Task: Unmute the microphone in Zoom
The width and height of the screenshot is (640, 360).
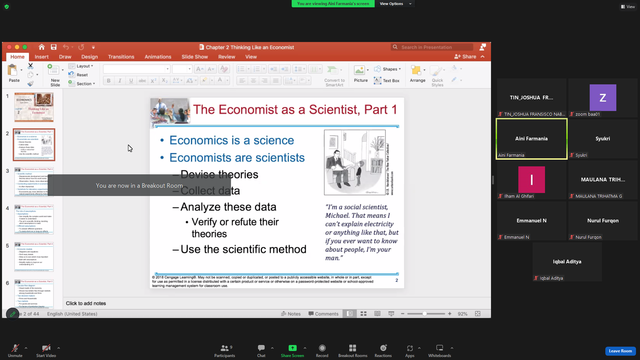Action: (x=15, y=351)
